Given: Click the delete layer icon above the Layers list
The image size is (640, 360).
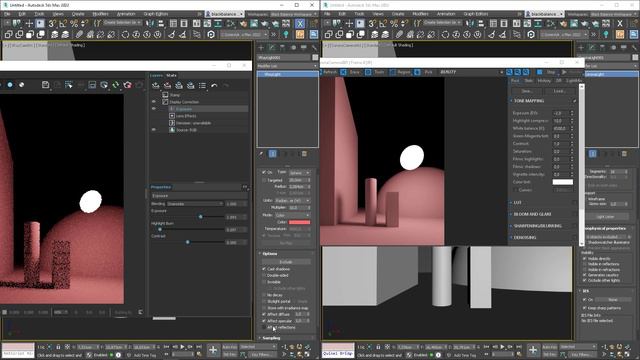Looking at the screenshot, I should (167, 85).
